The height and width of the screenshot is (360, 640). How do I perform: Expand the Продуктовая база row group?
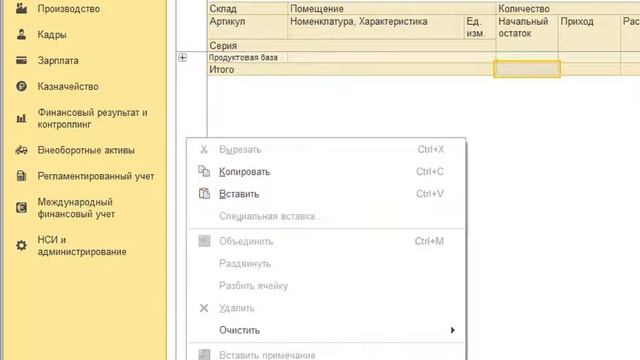click(182, 58)
